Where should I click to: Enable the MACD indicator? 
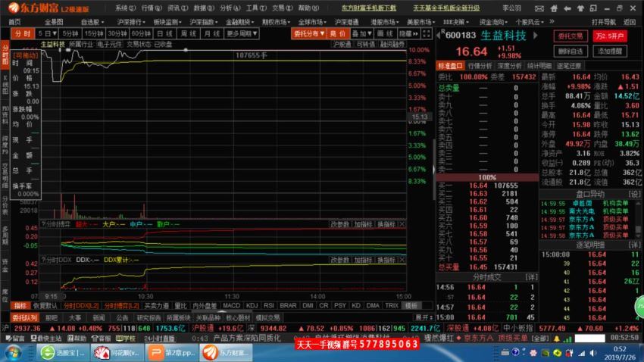[231, 305]
